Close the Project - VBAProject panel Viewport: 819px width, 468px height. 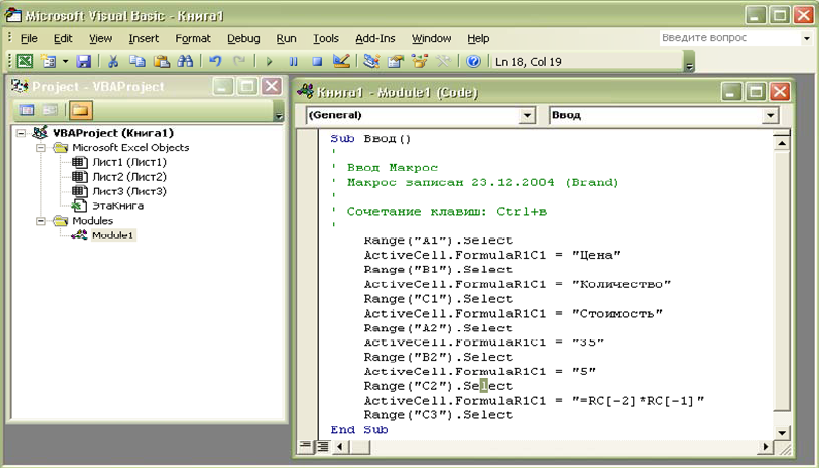272,86
